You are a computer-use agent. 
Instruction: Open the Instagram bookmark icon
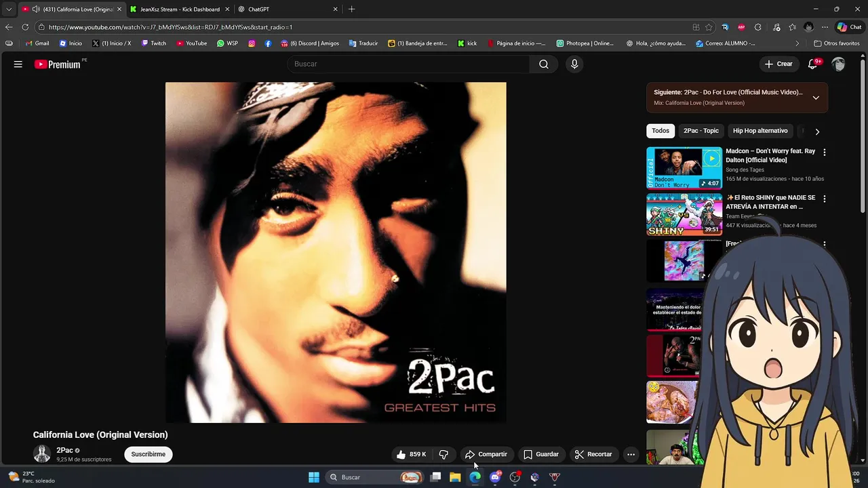252,43
